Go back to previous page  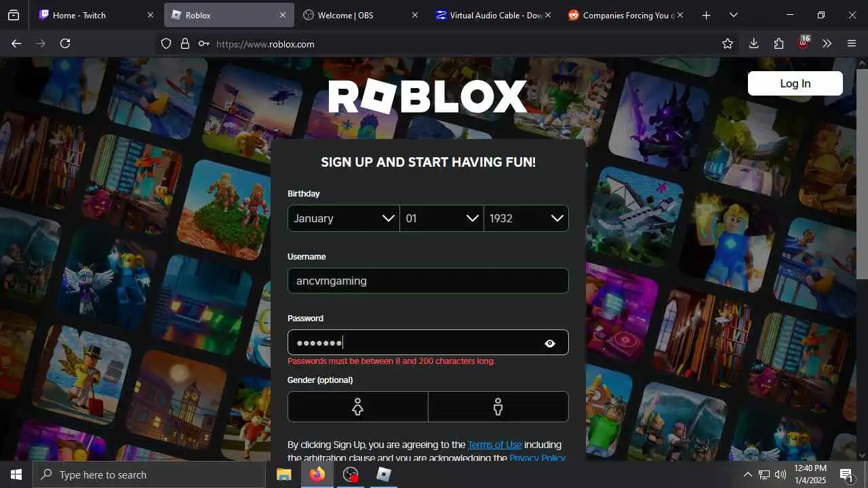16,43
